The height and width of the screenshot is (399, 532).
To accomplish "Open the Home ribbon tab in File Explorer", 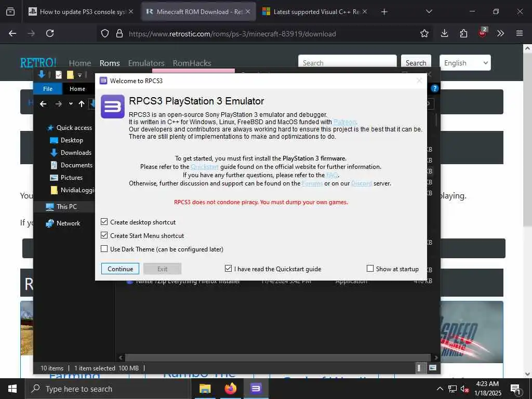I will click(77, 88).
